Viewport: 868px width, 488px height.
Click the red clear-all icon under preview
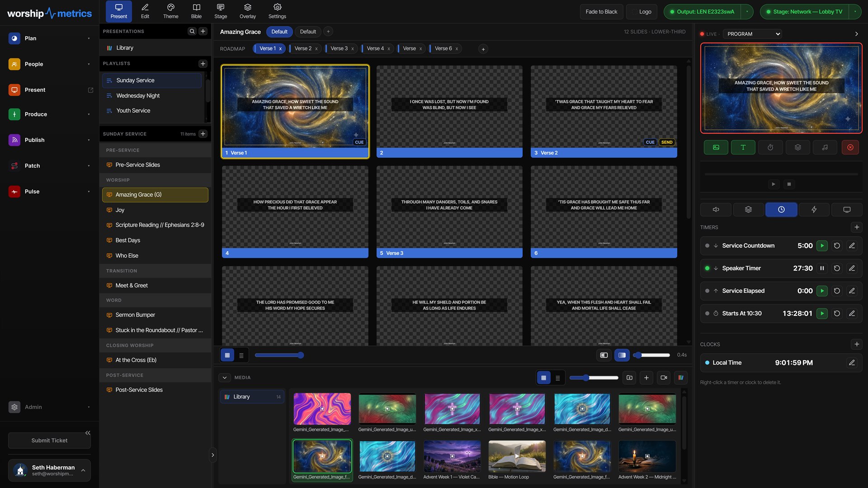[x=850, y=147]
